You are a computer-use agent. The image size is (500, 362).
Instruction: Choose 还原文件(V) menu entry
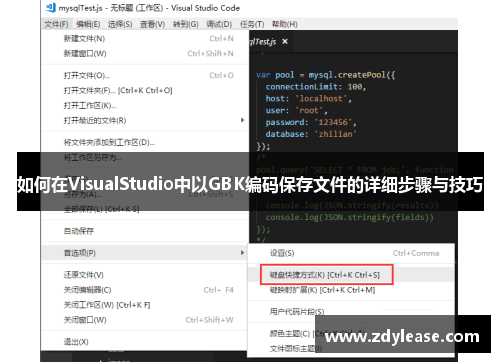click(145, 275)
